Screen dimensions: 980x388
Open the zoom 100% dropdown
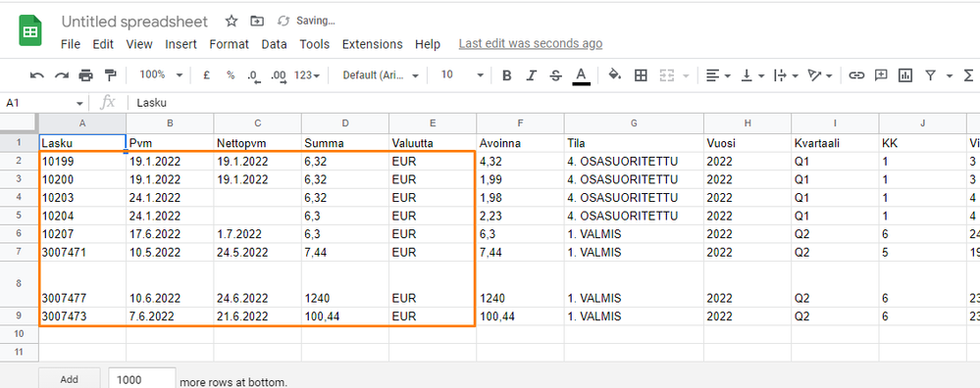tap(161, 74)
